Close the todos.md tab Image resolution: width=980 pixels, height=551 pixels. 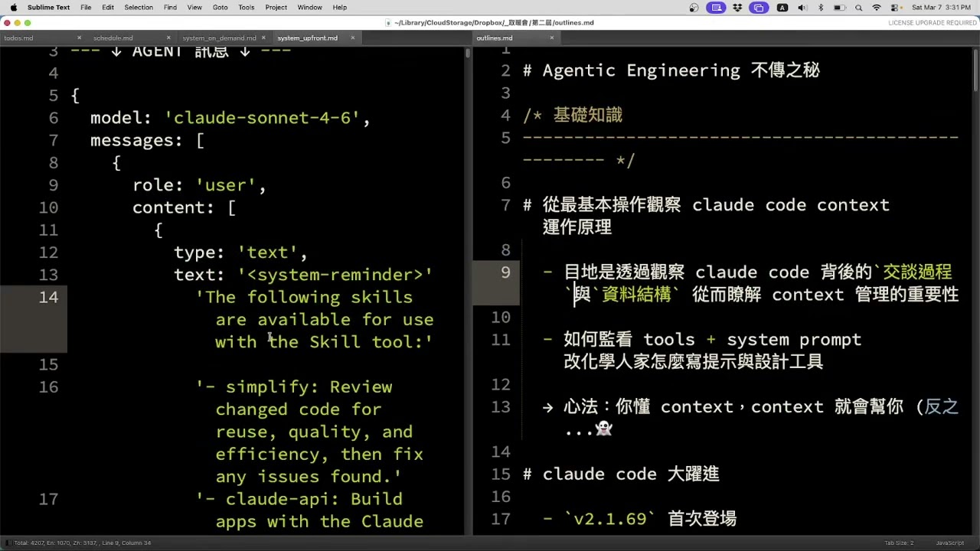(x=79, y=37)
